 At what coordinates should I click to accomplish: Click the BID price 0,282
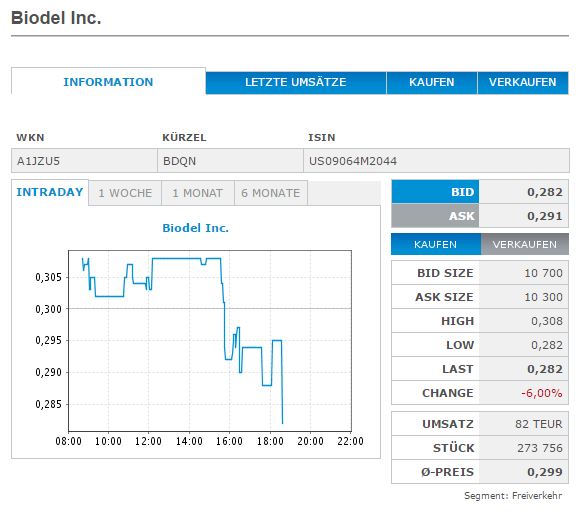click(545, 192)
